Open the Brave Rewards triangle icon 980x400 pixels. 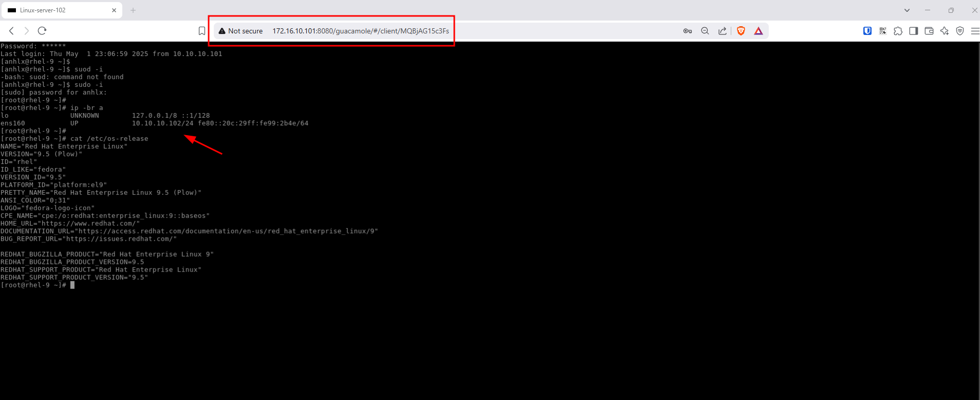[759, 31]
